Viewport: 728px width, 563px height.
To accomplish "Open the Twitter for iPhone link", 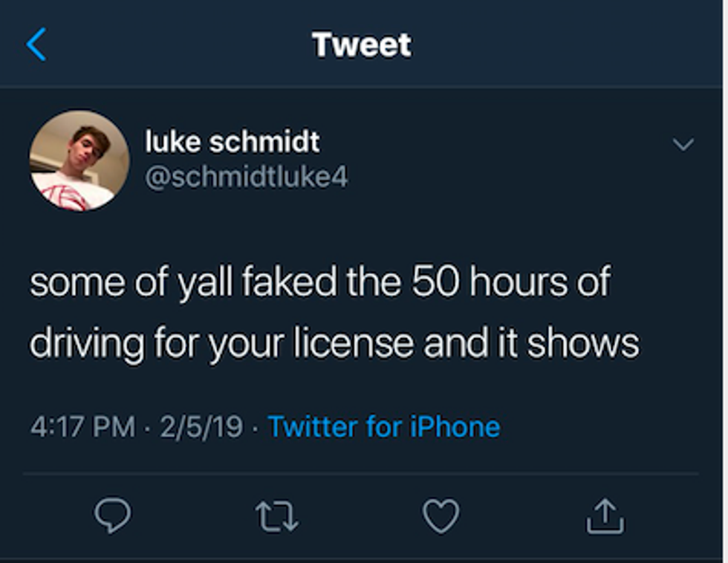I will 383,426.
